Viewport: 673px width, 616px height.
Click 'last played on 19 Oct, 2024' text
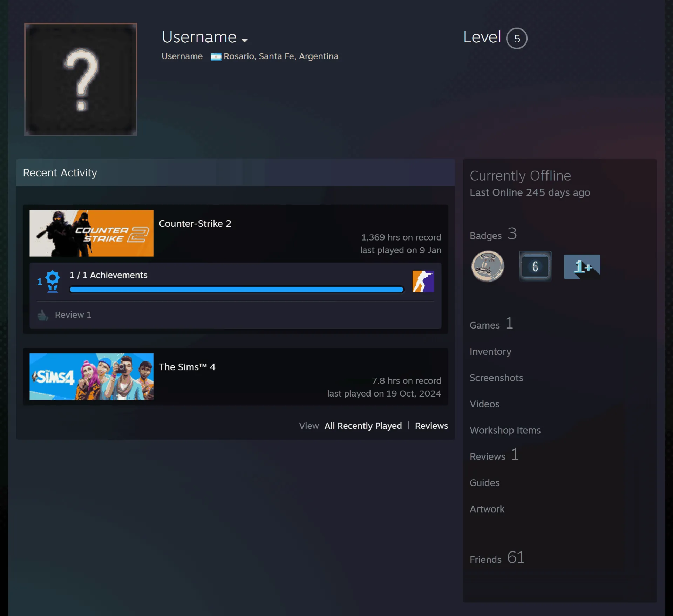tap(384, 394)
